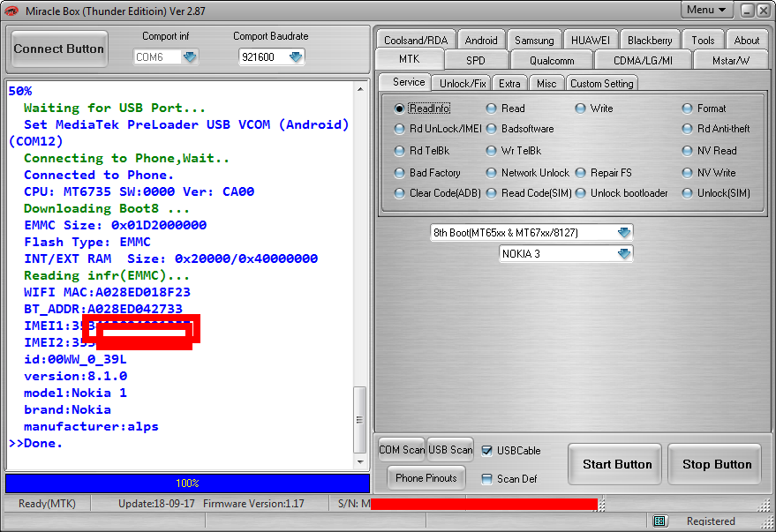Image resolution: width=776 pixels, height=532 pixels.
Task: Enable the Scan Def checkbox
Action: [487, 478]
